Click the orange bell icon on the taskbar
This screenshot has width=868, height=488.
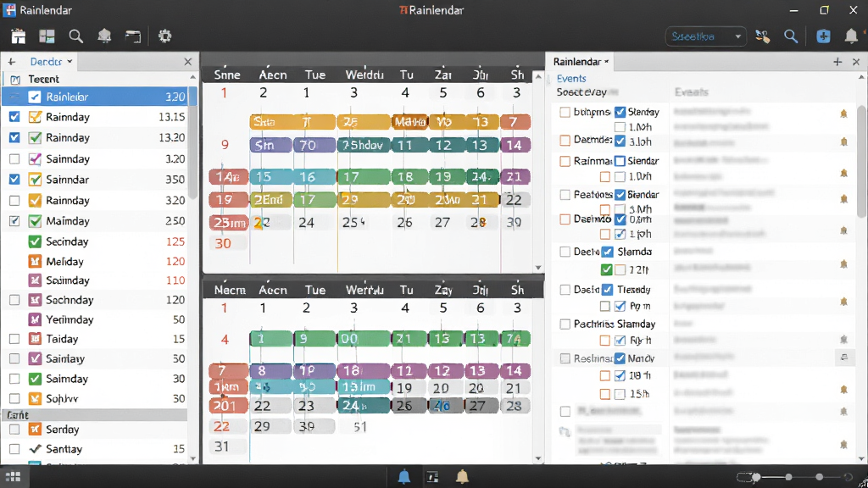[x=462, y=476]
